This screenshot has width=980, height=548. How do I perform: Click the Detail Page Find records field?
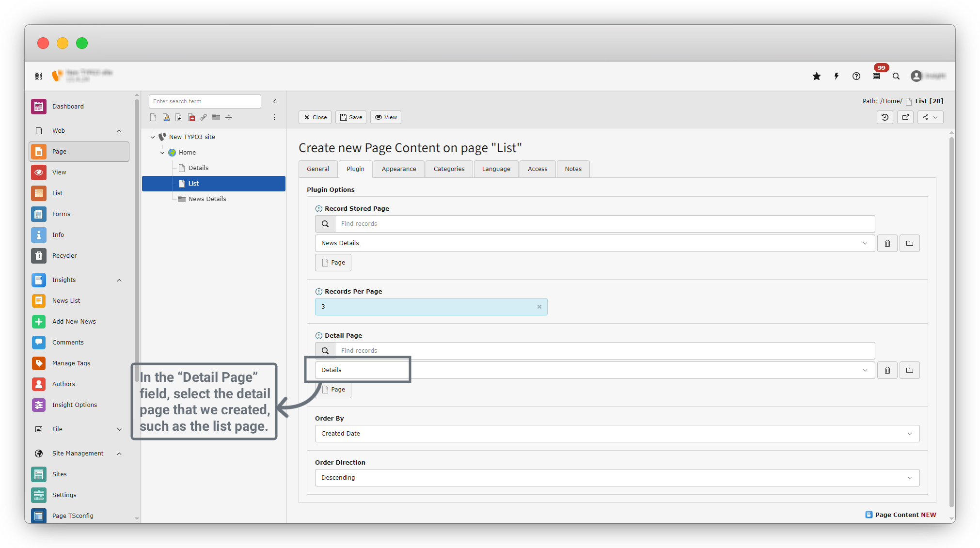click(x=604, y=351)
